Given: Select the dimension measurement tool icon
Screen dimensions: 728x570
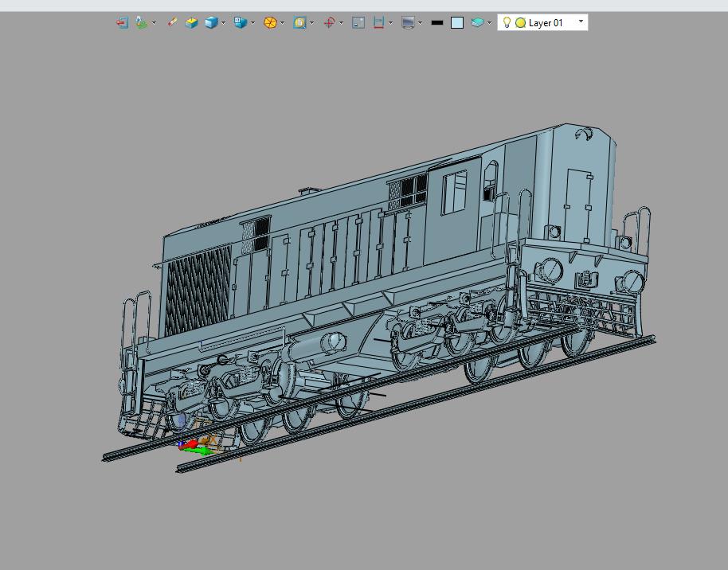Looking at the screenshot, I should pos(379,22).
